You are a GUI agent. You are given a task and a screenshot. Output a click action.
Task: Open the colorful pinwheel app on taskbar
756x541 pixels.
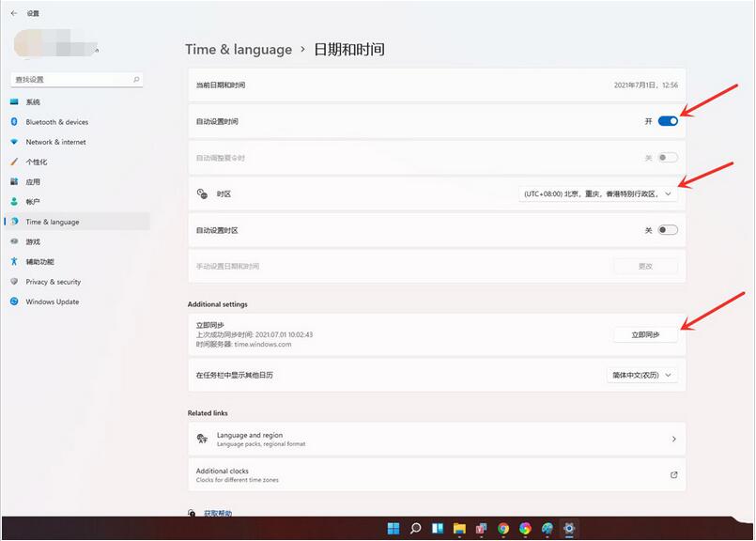(x=525, y=529)
